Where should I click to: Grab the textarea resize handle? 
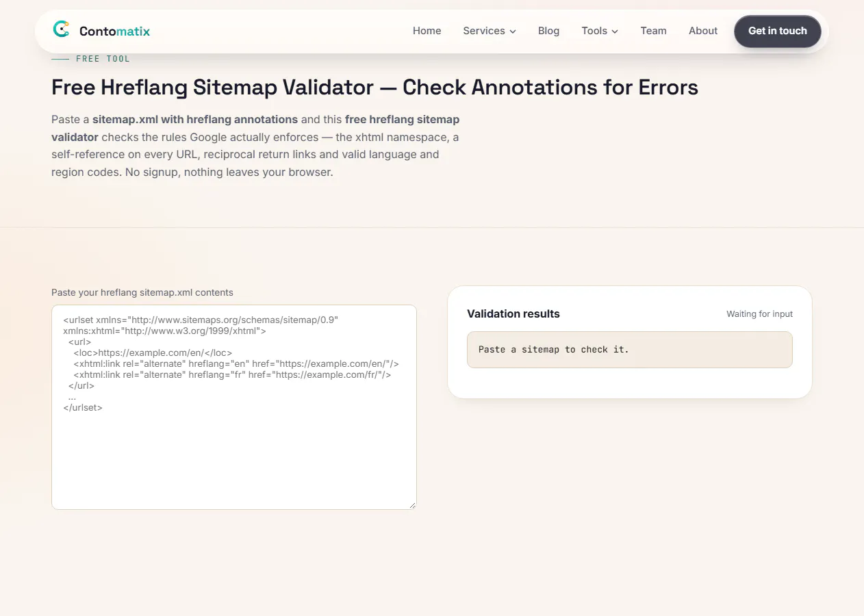[x=411, y=504]
